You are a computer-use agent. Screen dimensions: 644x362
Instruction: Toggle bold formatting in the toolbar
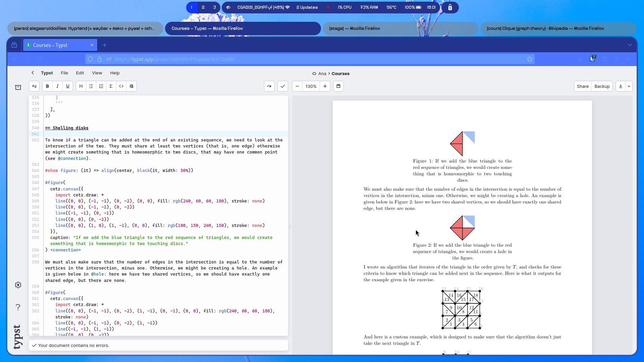(x=47, y=86)
